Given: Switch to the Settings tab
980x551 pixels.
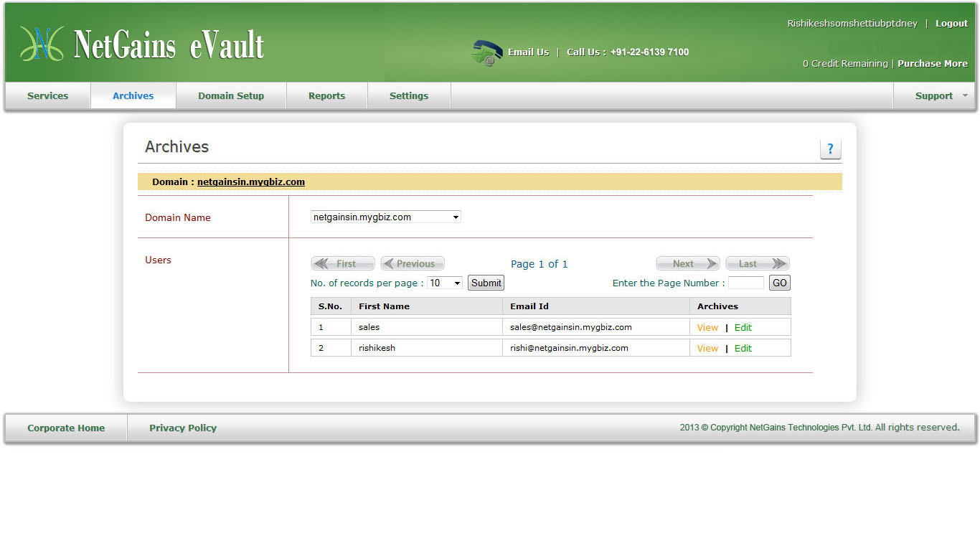Looking at the screenshot, I should (409, 95).
